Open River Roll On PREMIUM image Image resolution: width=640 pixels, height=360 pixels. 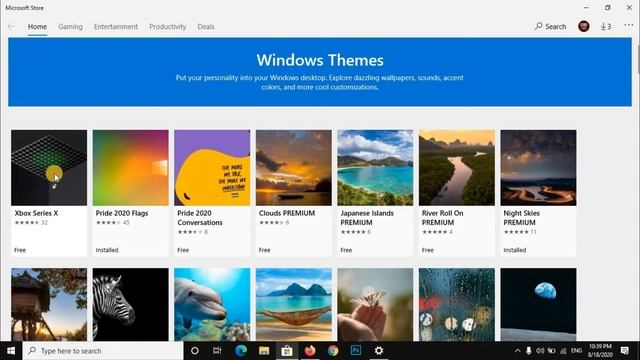[457, 168]
